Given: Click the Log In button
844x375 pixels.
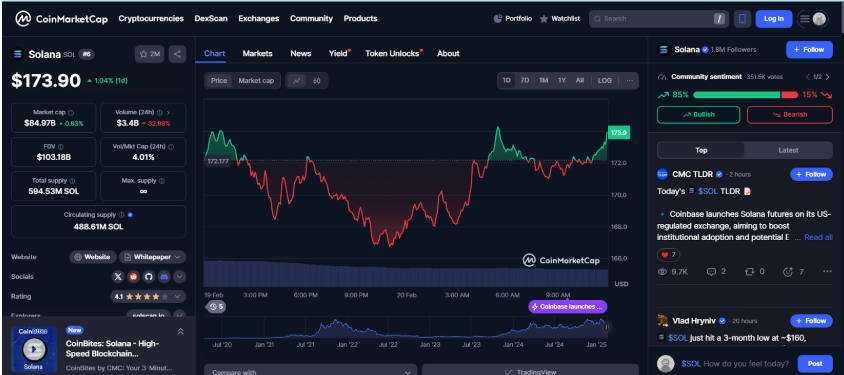Looking at the screenshot, I should coord(773,19).
